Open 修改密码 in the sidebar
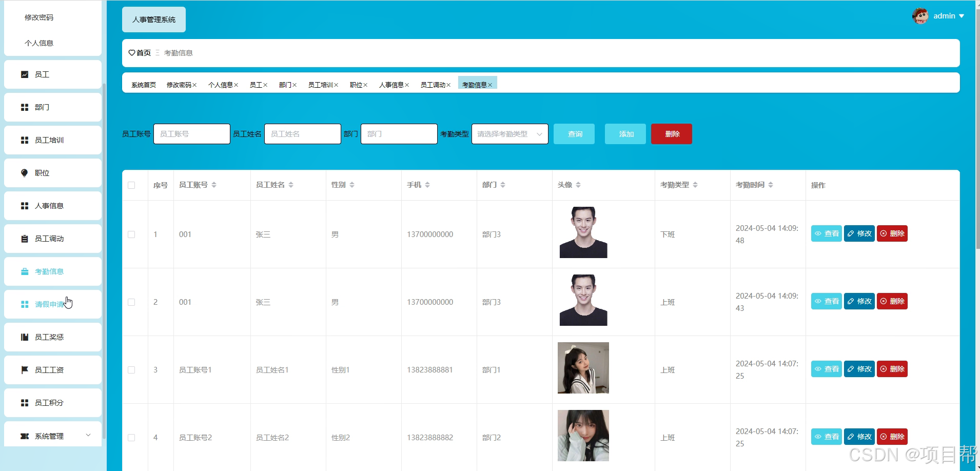980x471 pixels. 39,17
